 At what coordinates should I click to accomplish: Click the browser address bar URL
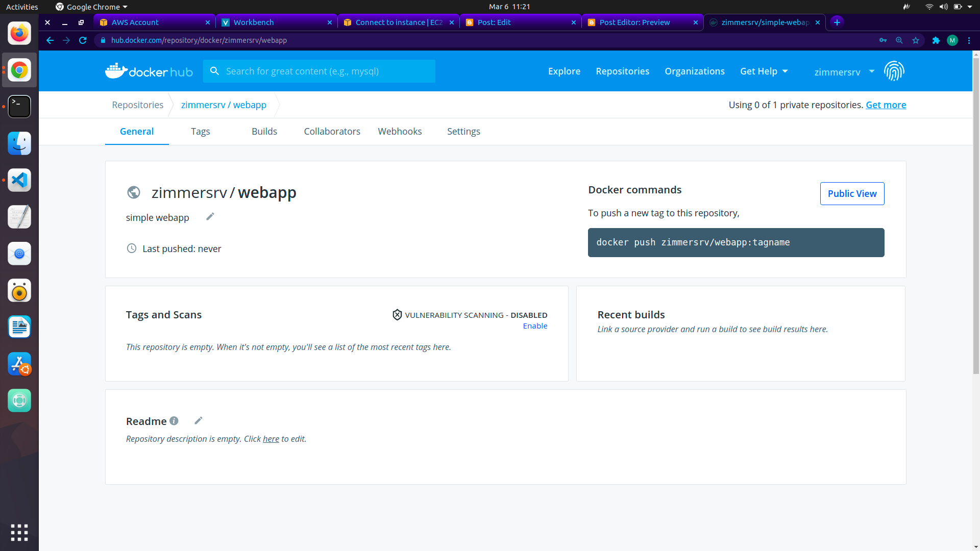(x=199, y=40)
